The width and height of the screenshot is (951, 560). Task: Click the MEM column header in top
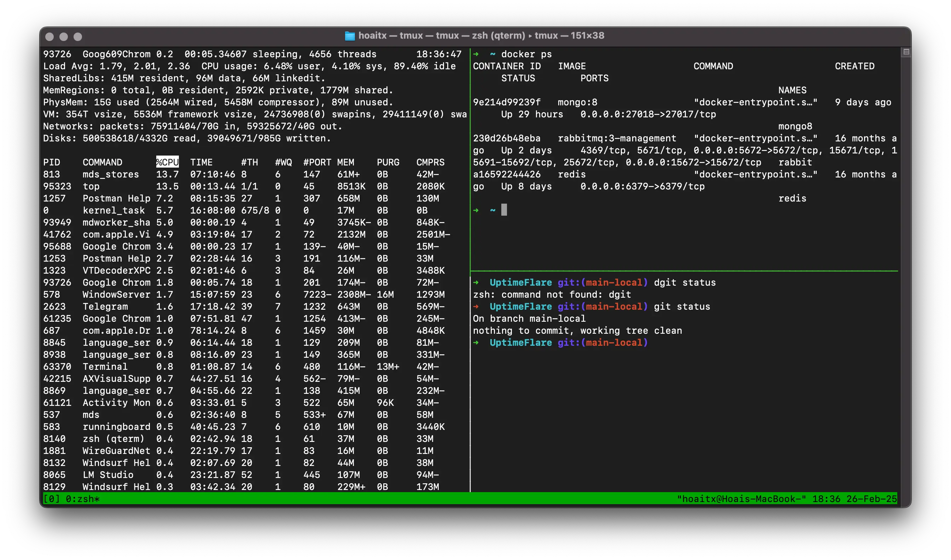click(345, 162)
